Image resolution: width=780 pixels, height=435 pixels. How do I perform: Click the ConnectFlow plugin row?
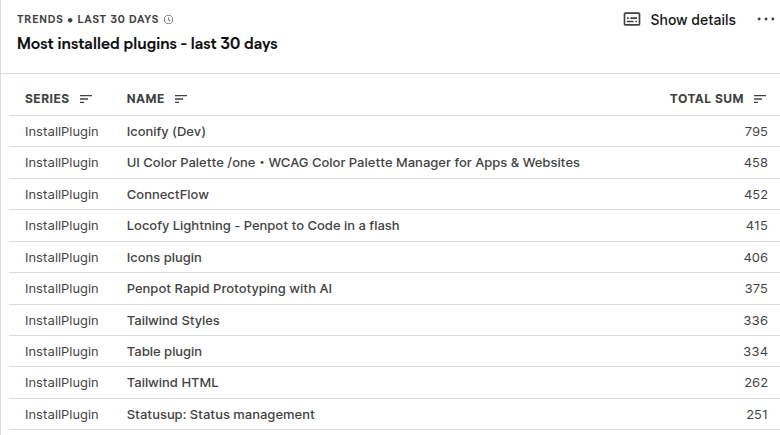click(168, 194)
